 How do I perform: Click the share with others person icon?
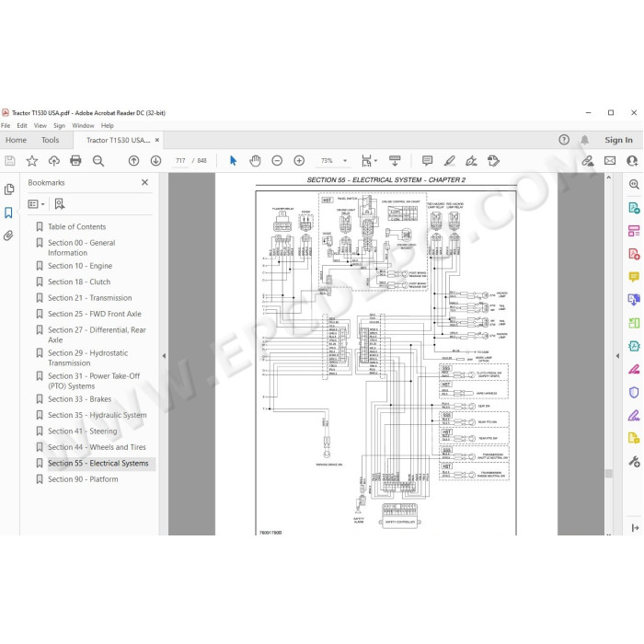tap(632, 161)
